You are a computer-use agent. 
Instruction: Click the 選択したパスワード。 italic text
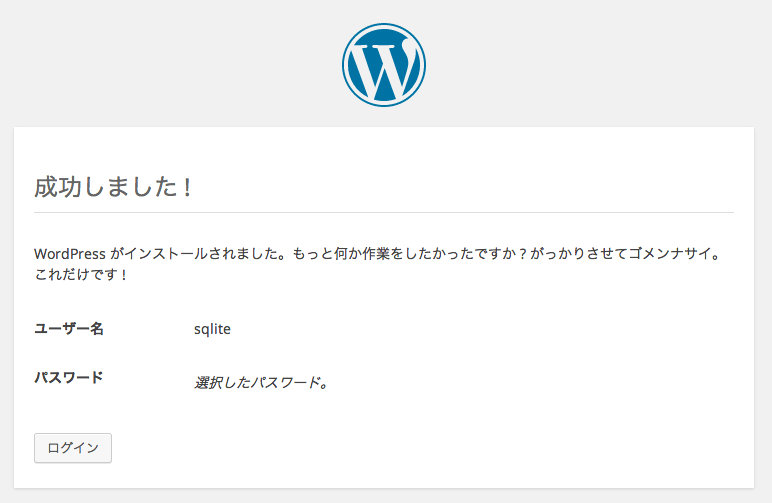[x=261, y=382]
